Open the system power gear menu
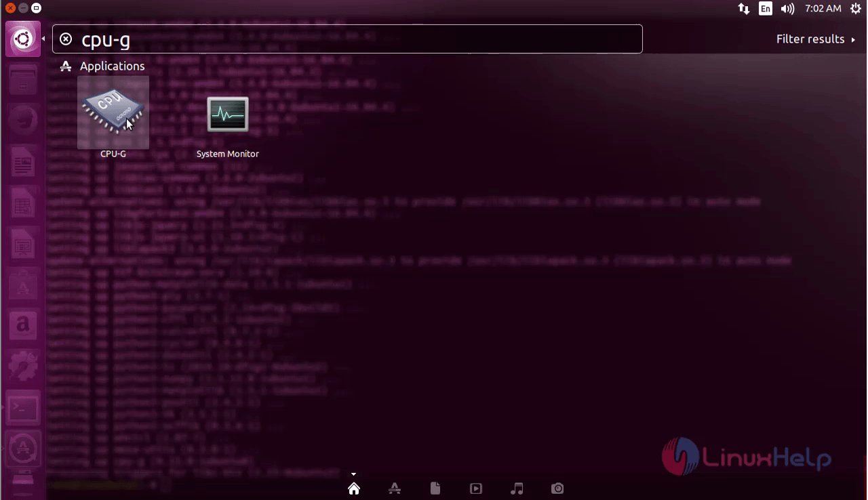The height and width of the screenshot is (500, 868). click(856, 9)
